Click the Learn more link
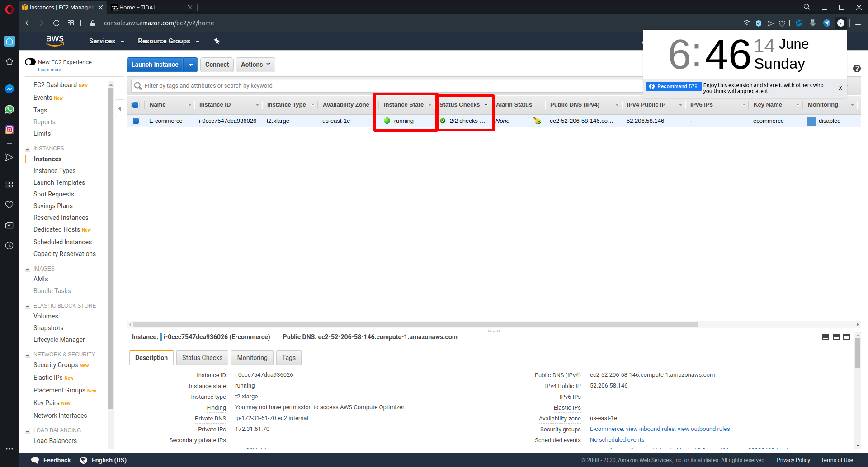Viewport: 868px width, 467px height. coord(49,70)
